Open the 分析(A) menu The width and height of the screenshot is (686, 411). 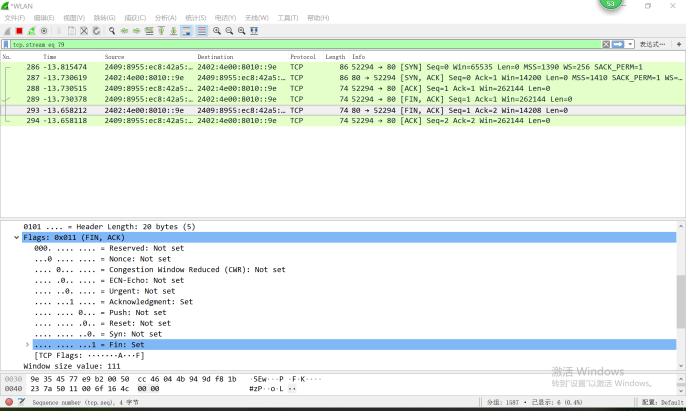point(166,18)
